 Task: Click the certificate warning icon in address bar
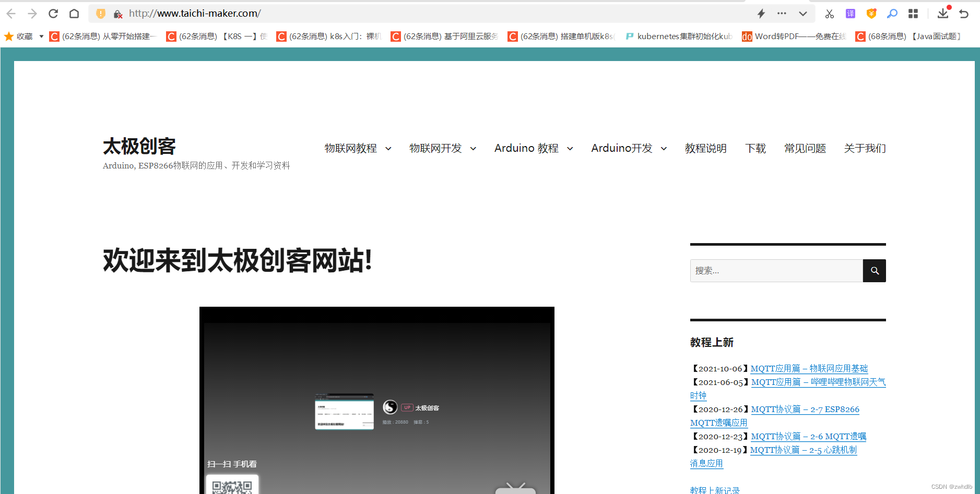click(x=117, y=14)
